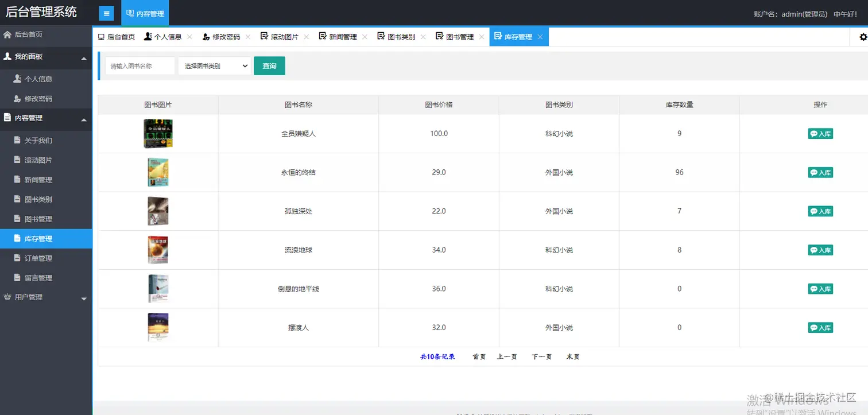Go to 首页 in pagination
The image size is (868, 415).
479,357
